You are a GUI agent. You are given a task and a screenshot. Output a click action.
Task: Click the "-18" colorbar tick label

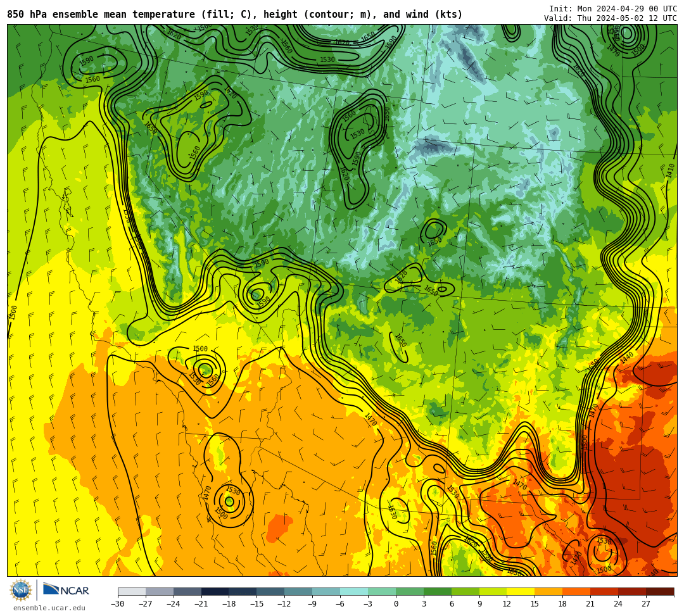229,604
